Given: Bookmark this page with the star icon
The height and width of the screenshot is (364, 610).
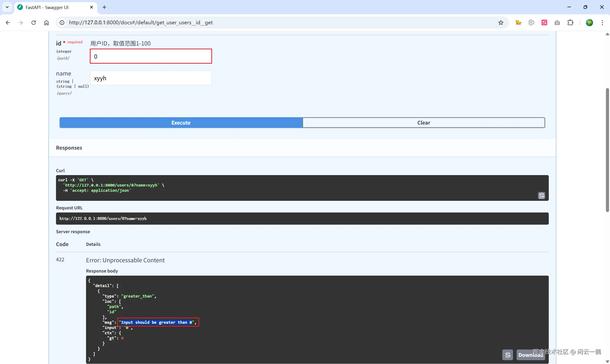Looking at the screenshot, I should point(501,23).
